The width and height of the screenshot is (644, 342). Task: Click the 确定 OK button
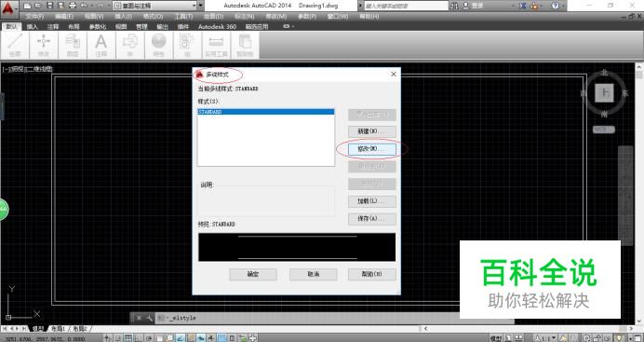(x=253, y=274)
